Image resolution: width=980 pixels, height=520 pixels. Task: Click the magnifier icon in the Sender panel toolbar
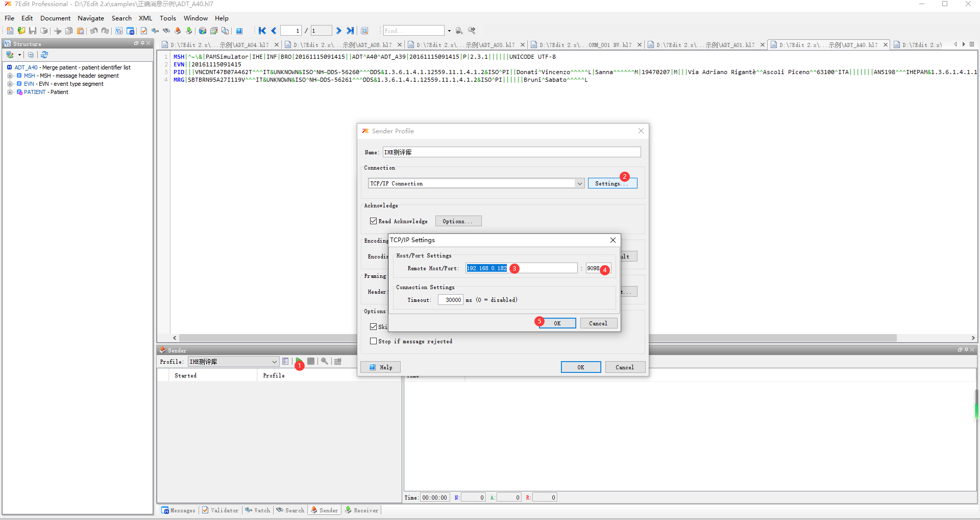coord(325,361)
